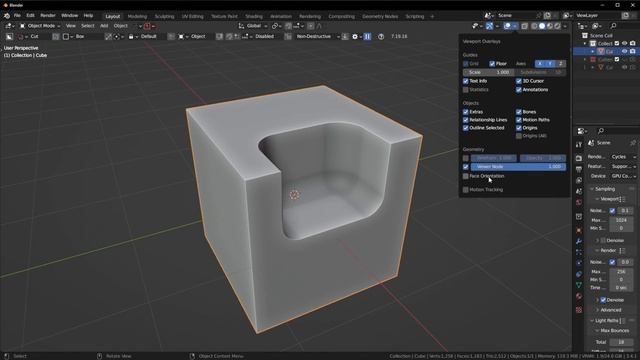The image size is (640, 360).
Task: Open the Material properties tab
Action: pyautogui.click(x=579, y=296)
